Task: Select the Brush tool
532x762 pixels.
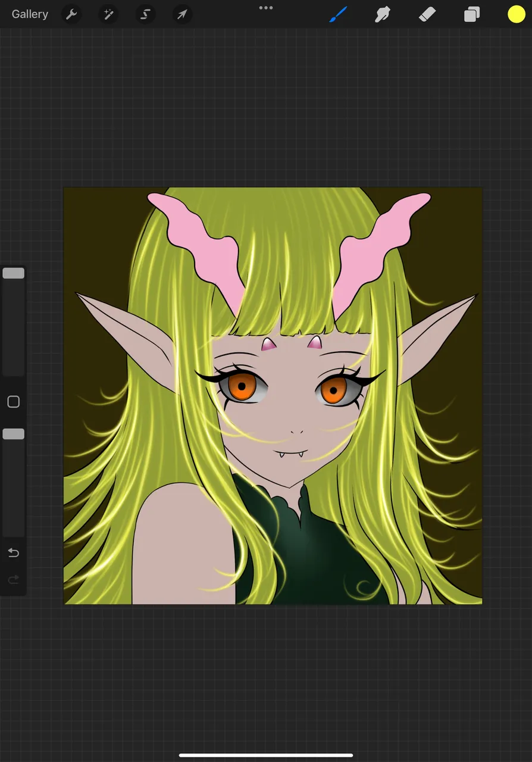Action: point(338,14)
